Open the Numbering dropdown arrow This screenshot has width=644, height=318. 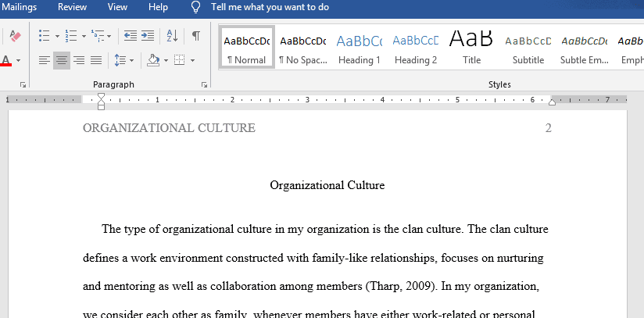tap(84, 36)
